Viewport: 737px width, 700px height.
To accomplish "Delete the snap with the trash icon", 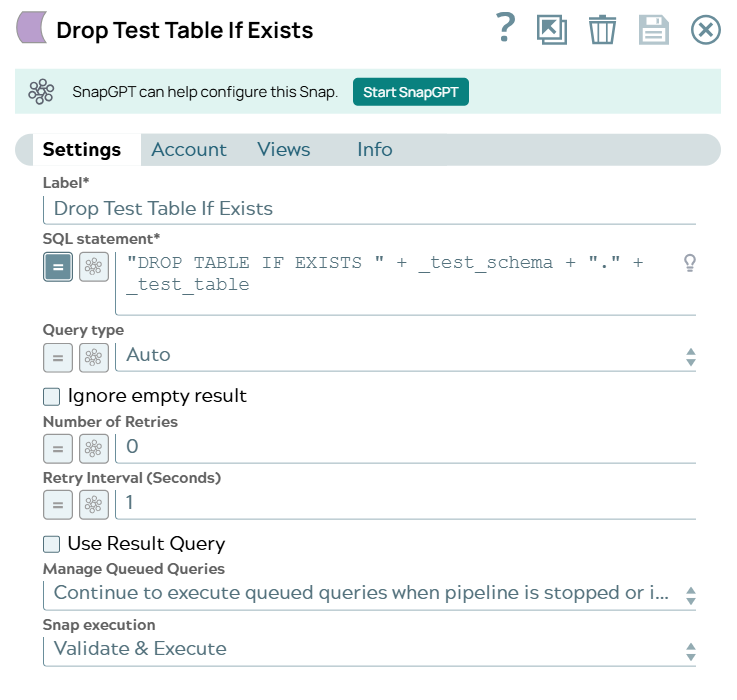I will 602,30.
